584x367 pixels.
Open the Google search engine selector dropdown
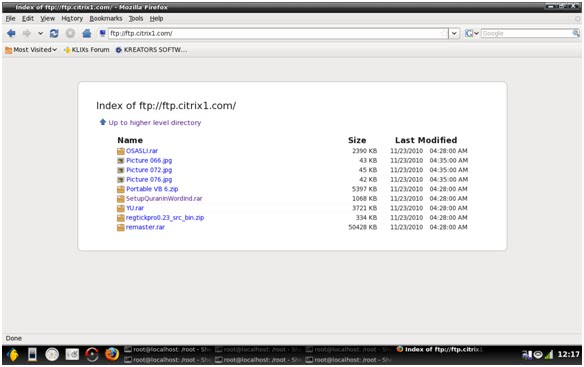[x=472, y=34]
